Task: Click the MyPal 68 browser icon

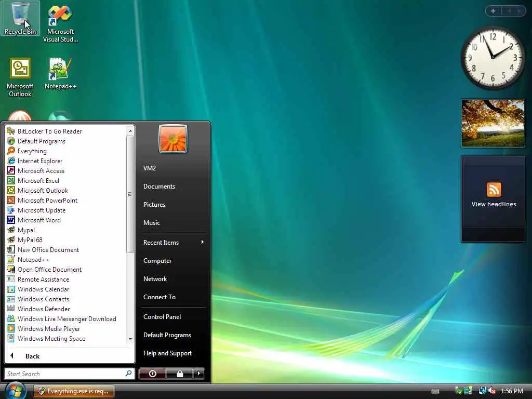Action: point(11,240)
